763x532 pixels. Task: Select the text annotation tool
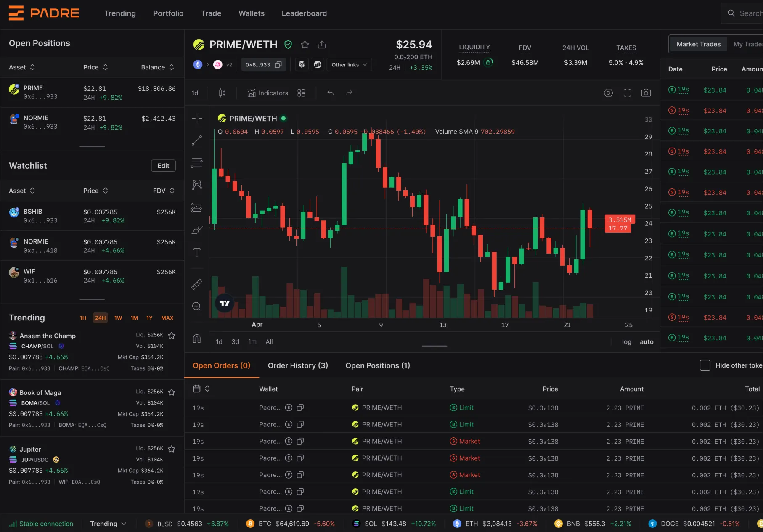click(x=197, y=252)
